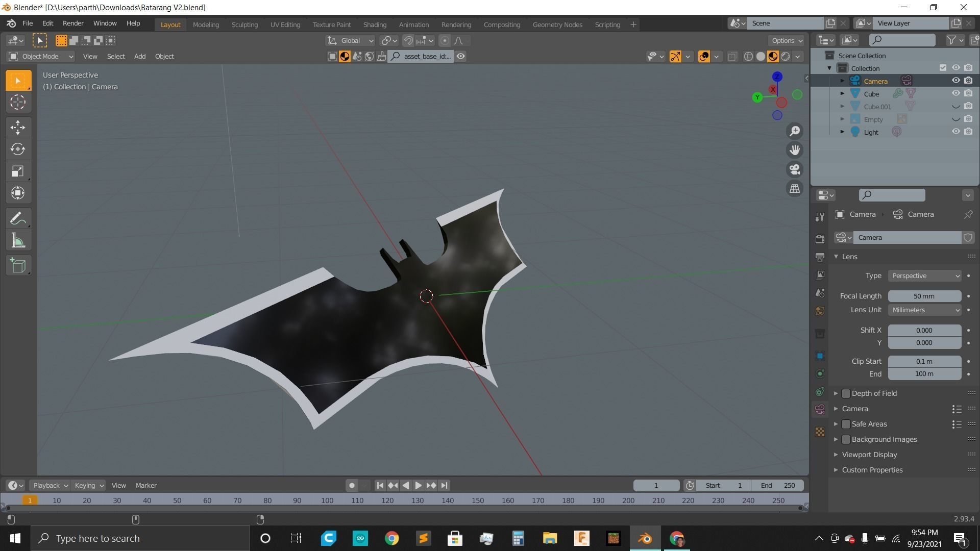Select the Move tool

point(18,128)
